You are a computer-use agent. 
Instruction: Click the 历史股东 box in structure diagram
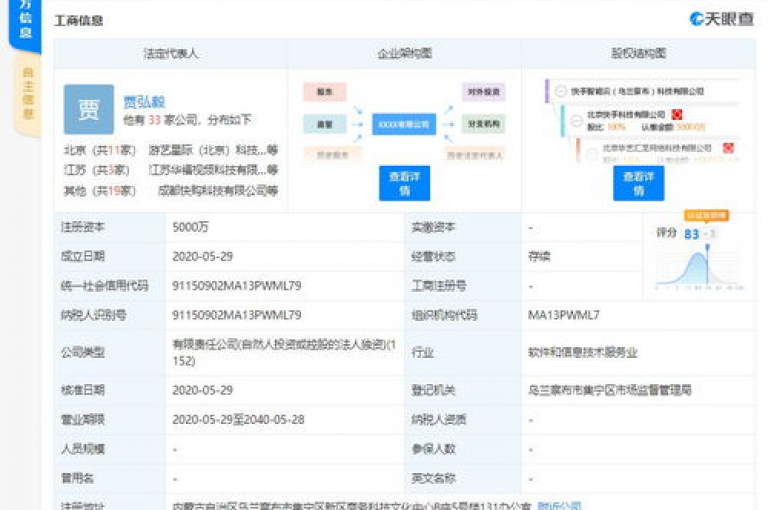pyautogui.click(x=333, y=155)
